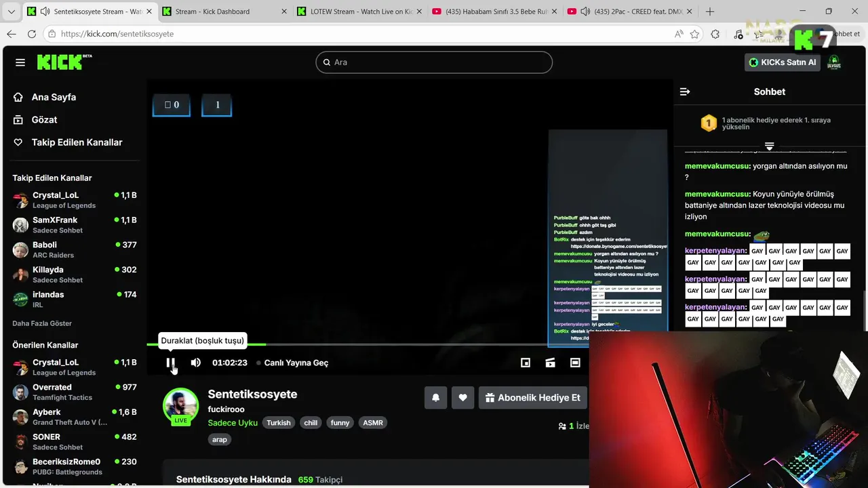Mute the player volume speaker icon
Image resolution: width=868 pixels, height=488 pixels.
(195, 363)
